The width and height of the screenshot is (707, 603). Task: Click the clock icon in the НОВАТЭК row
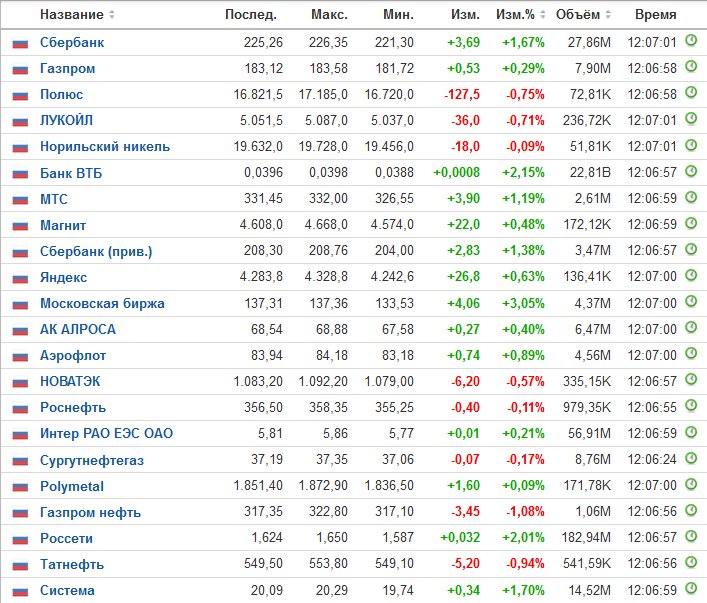coord(691,379)
